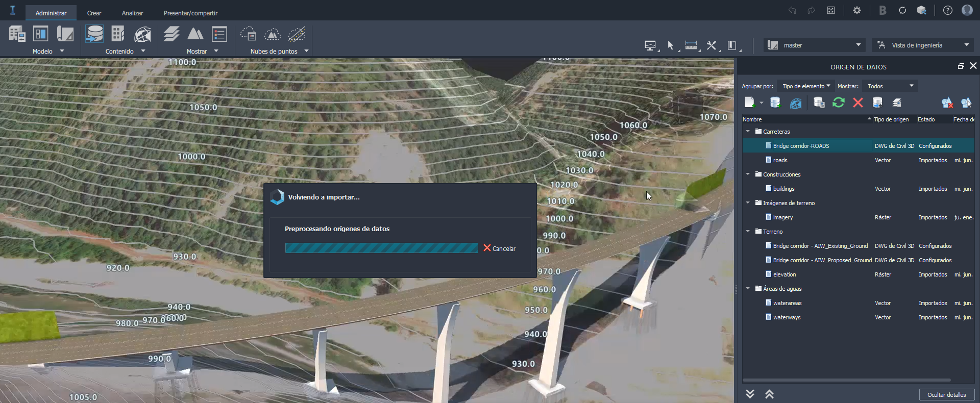980x403 pixels.
Task: Click the globe icon in the Contenido group
Action: pos(142,34)
